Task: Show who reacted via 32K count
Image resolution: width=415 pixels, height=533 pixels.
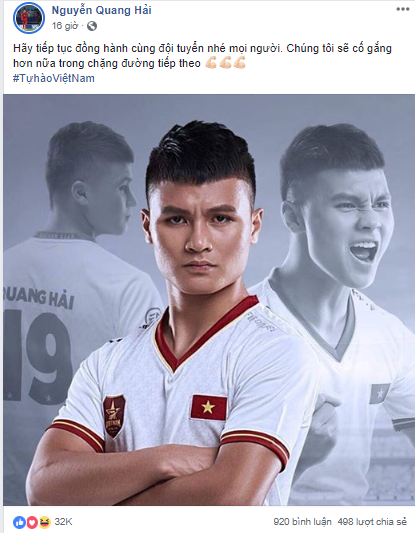Action: (63, 522)
